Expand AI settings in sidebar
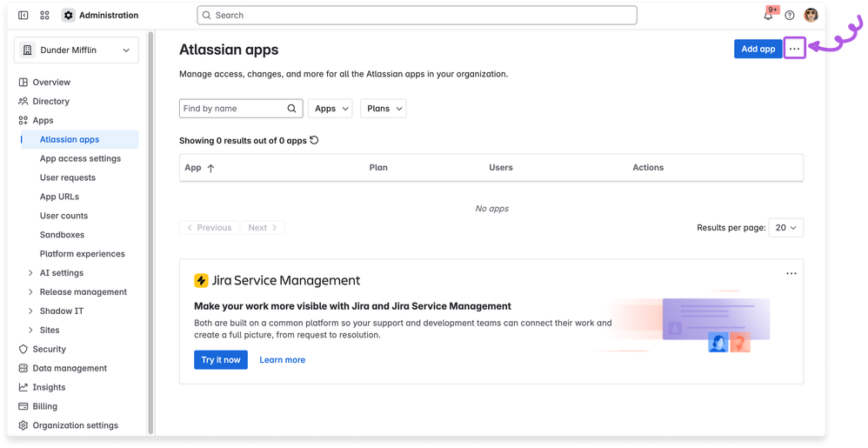The height and width of the screenshot is (448, 868). click(31, 273)
